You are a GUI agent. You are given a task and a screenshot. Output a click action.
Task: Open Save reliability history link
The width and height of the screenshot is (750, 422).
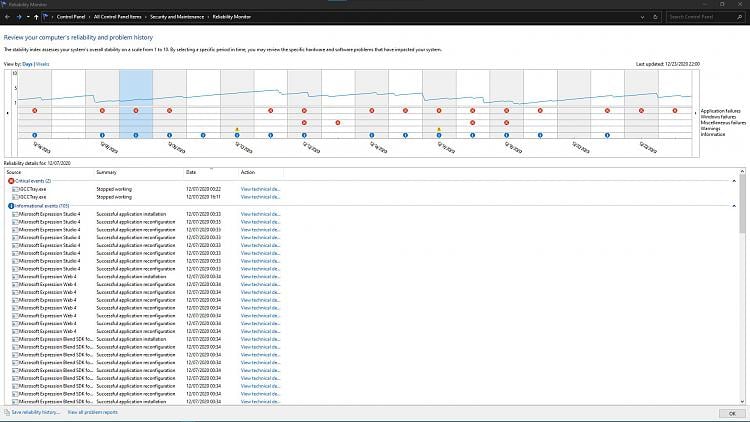point(35,412)
